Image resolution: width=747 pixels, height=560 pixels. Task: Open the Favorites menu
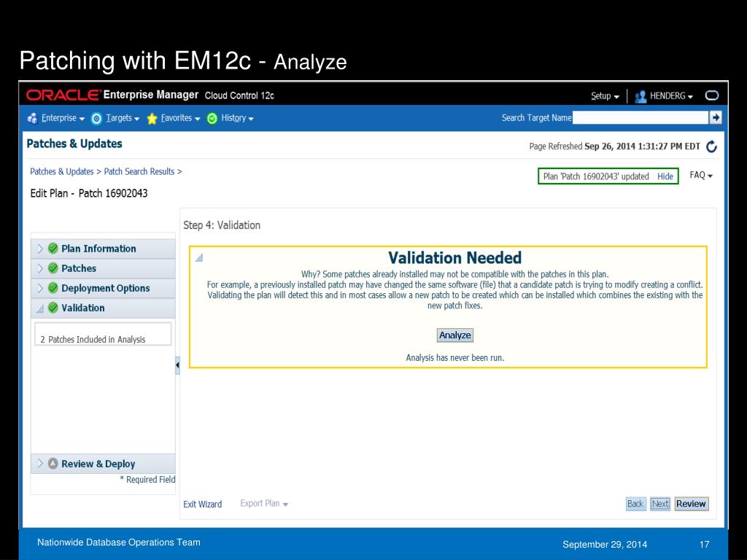coord(180,118)
